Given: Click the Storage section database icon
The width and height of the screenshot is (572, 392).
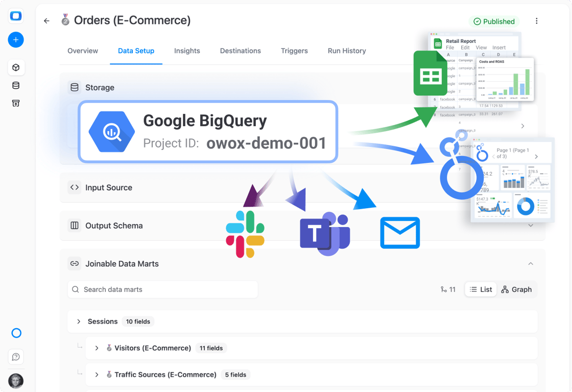Looking at the screenshot, I should (x=75, y=87).
